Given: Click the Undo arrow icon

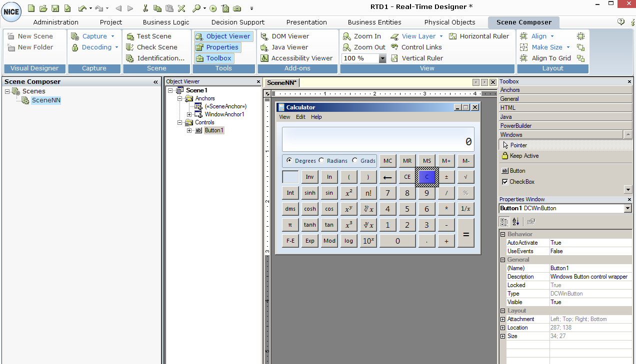Looking at the screenshot, I should (82, 8).
